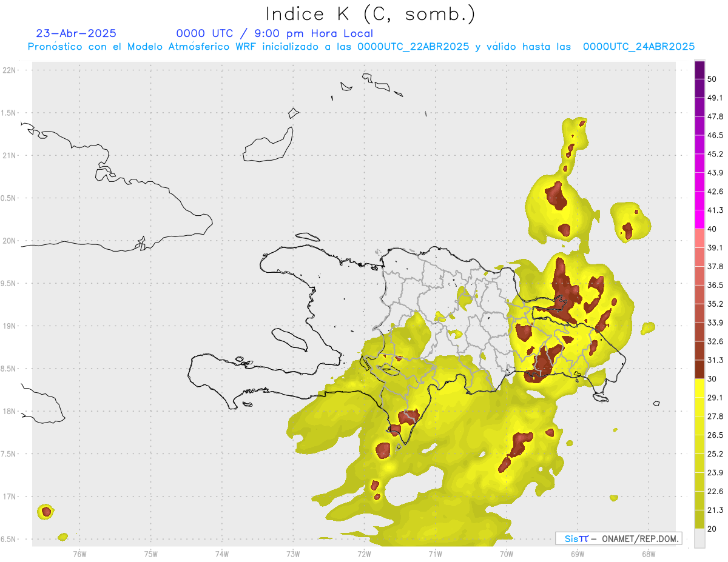728x562 pixels.
Task: Click the dark purple swatch above 50
Action: 700,70
